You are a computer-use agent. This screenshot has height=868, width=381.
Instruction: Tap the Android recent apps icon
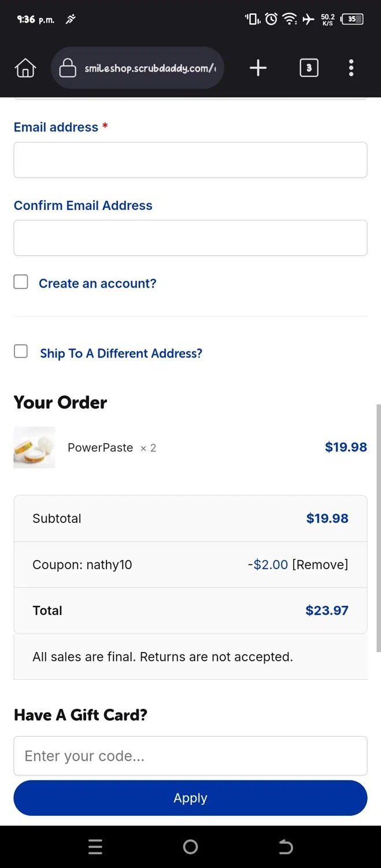pos(95,847)
